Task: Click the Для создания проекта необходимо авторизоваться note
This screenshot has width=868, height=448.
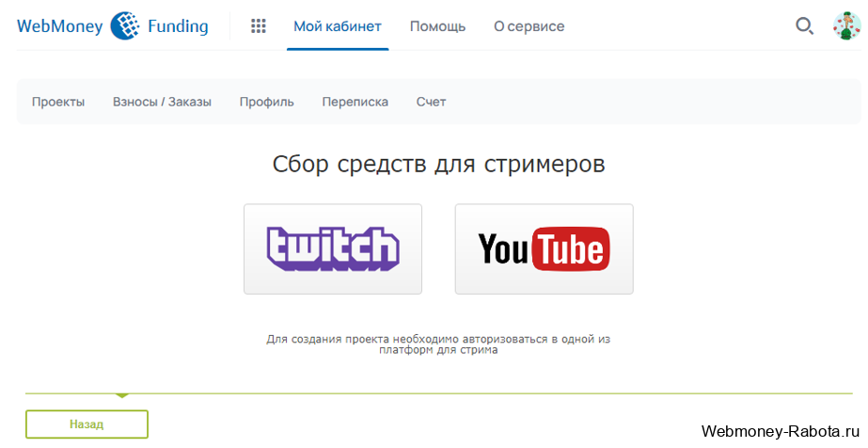Action: 438,344
